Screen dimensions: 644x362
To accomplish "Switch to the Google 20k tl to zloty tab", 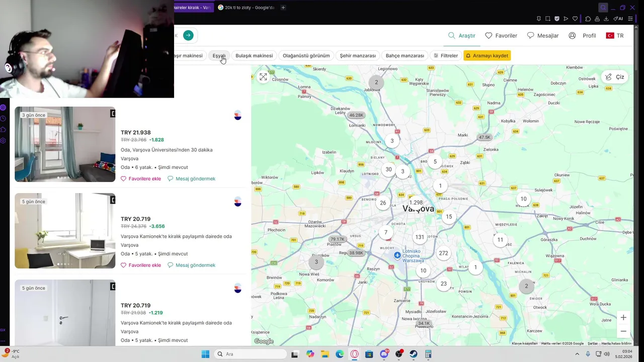I will coord(247,8).
